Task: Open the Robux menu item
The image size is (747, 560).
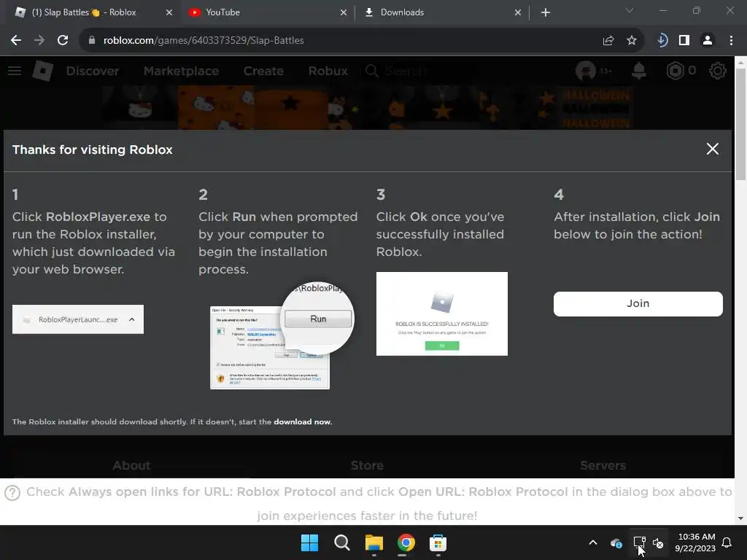Action: click(x=328, y=71)
